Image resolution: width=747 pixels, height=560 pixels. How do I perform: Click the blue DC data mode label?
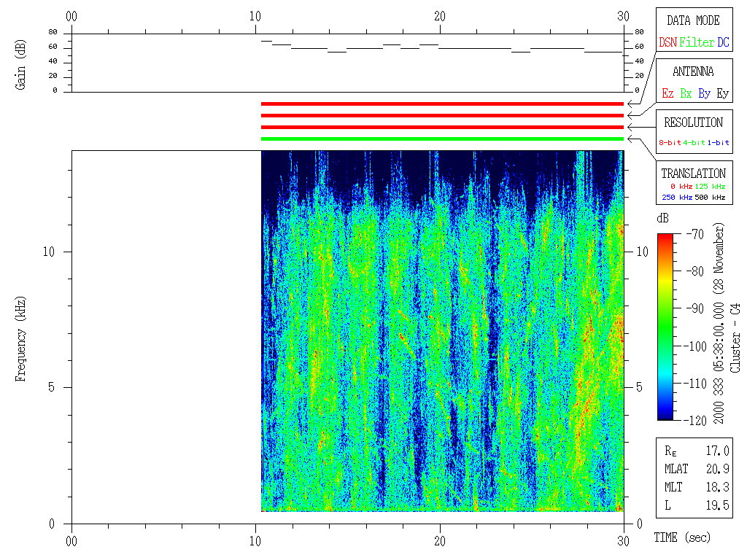(x=723, y=43)
